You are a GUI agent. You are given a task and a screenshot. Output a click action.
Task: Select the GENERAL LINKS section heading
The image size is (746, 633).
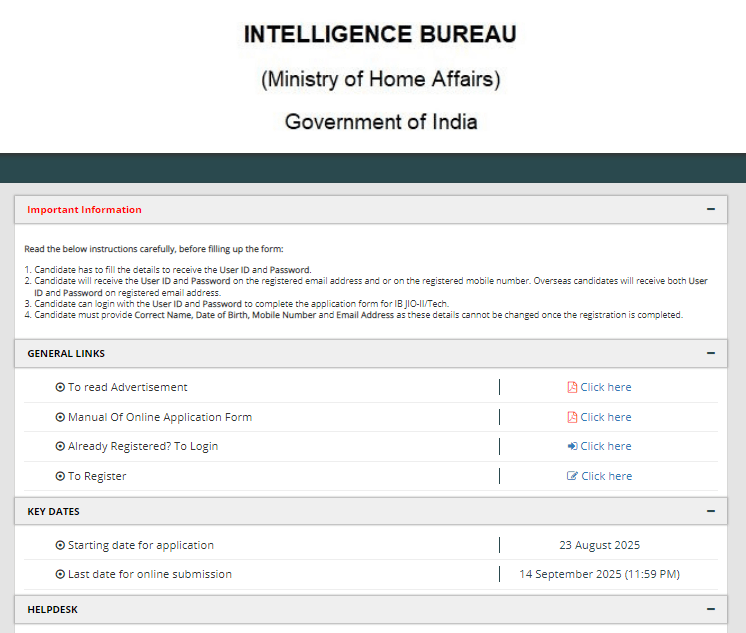click(66, 354)
